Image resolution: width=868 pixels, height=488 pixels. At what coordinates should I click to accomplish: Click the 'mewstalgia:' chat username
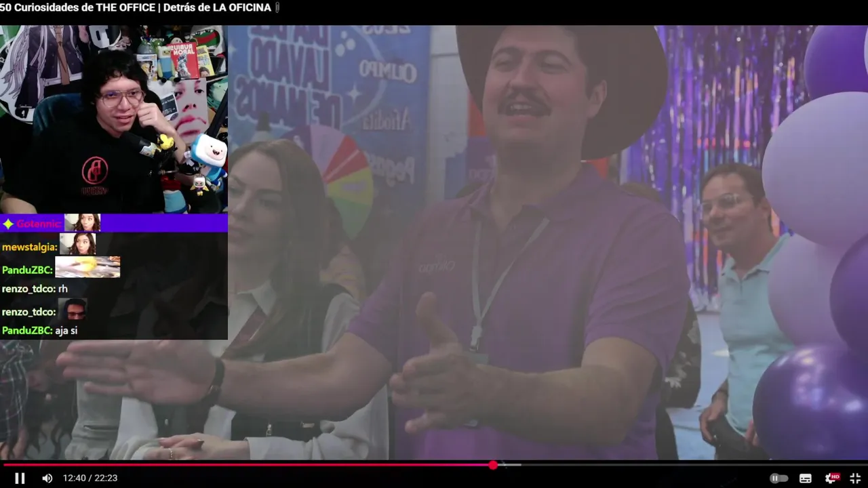pyautogui.click(x=29, y=247)
